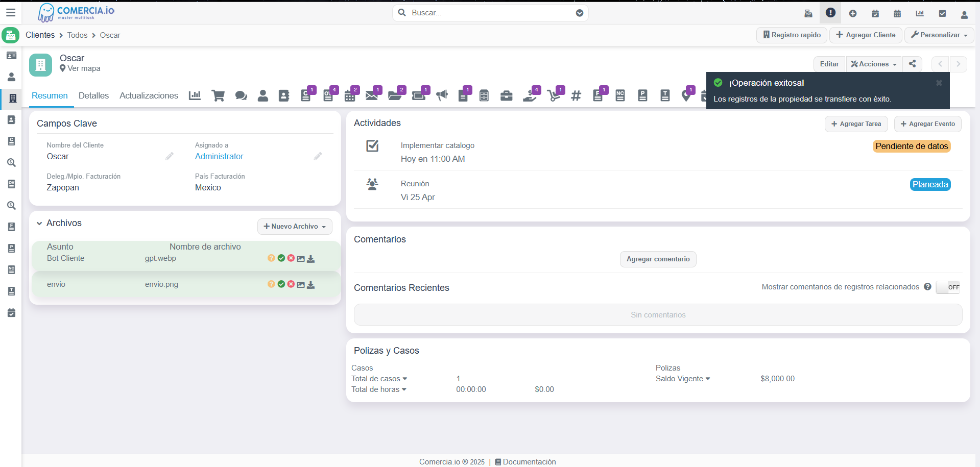The height and width of the screenshot is (467, 980).
Task: Open Ver mapa link
Action: coord(80,68)
